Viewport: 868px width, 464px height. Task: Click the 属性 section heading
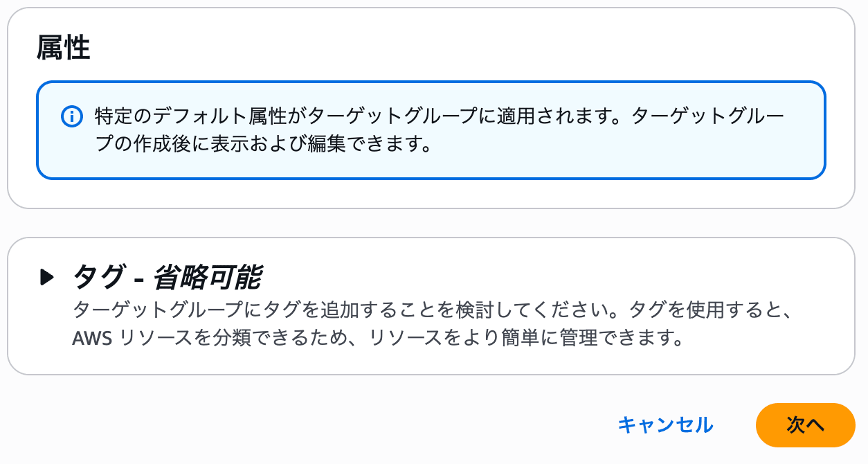point(63,48)
